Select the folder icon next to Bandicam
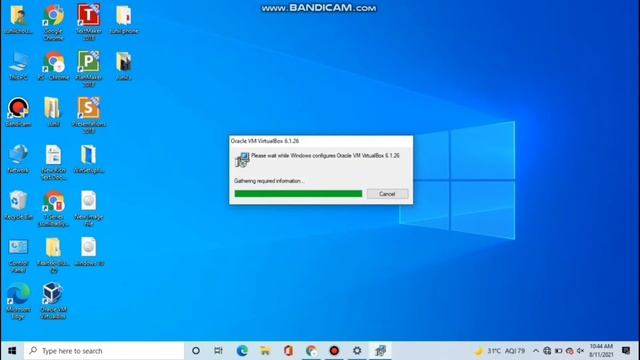 click(x=53, y=112)
